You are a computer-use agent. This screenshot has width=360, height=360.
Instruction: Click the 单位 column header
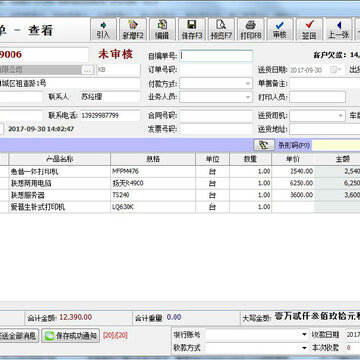click(212, 159)
